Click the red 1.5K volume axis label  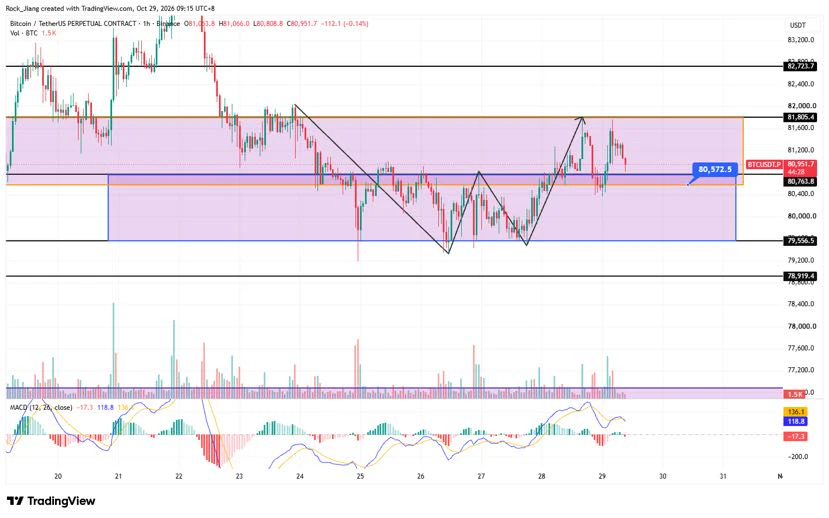click(x=796, y=394)
